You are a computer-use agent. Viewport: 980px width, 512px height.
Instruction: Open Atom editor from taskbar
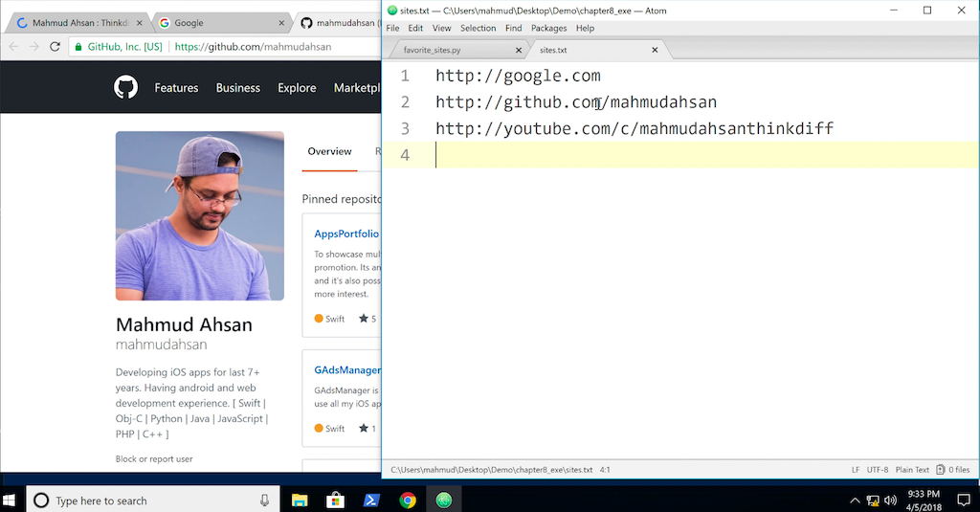click(x=444, y=501)
